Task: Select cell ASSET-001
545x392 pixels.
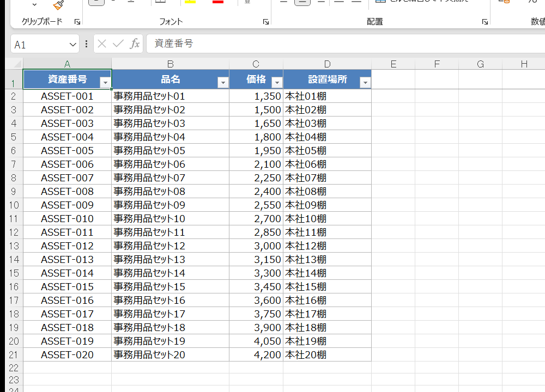Action: click(x=67, y=96)
